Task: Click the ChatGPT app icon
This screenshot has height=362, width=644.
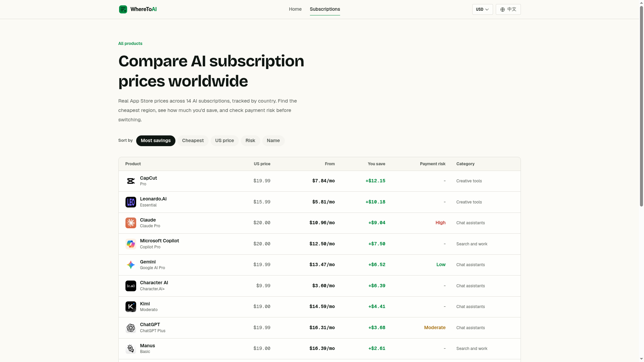Action: 131,328
